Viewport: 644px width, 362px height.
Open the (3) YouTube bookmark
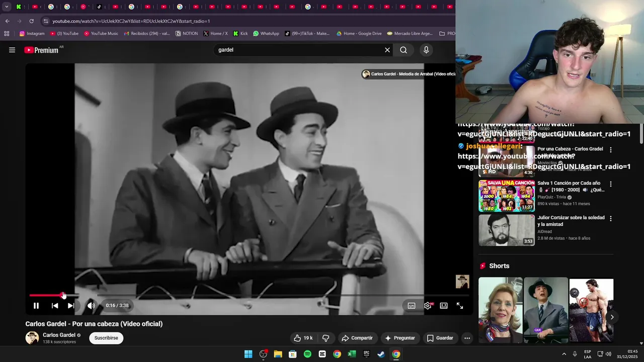[x=64, y=34]
